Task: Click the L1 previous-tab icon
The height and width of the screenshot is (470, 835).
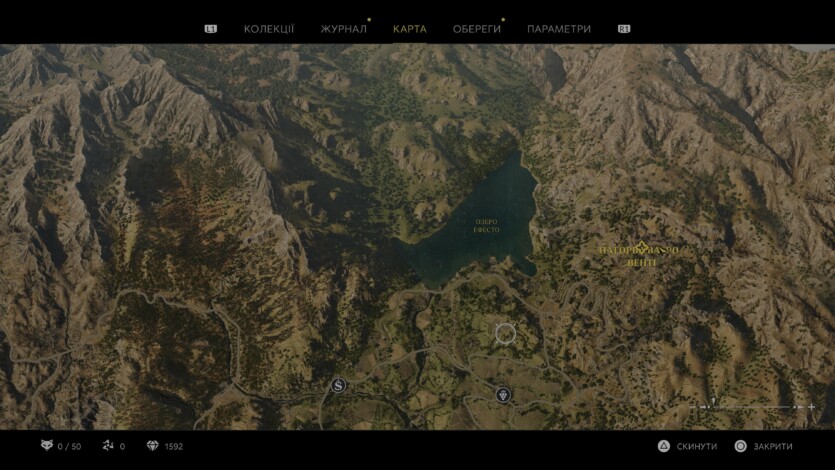Action: tap(210, 29)
